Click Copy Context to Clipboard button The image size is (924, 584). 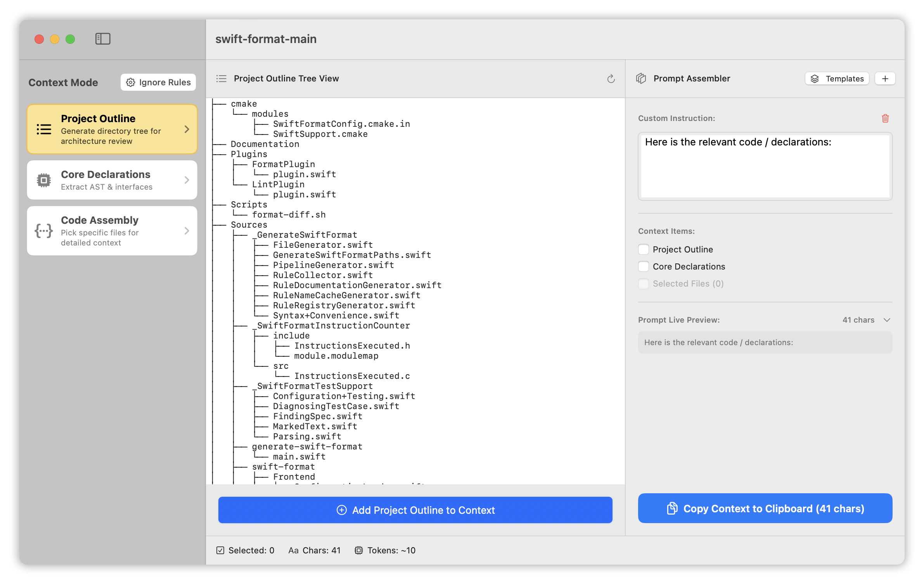pos(765,508)
